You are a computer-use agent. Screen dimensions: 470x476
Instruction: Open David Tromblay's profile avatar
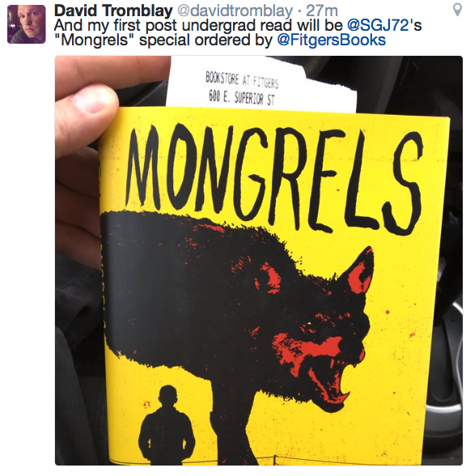(x=27, y=24)
